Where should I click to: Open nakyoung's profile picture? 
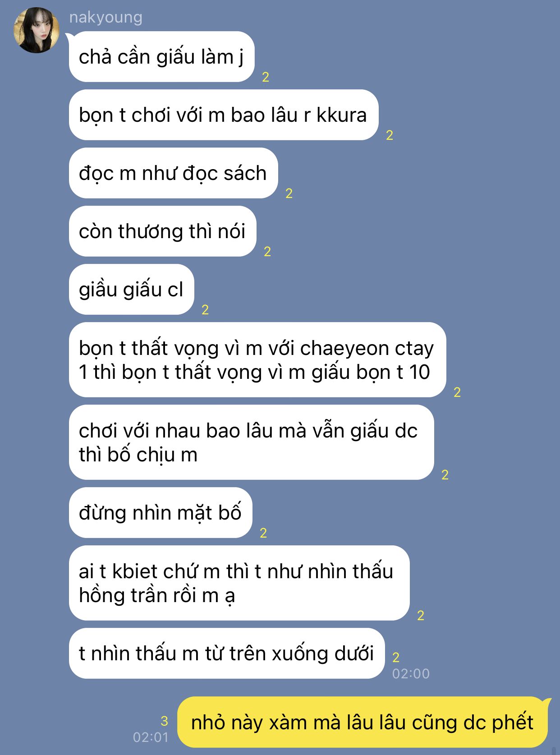click(x=37, y=30)
